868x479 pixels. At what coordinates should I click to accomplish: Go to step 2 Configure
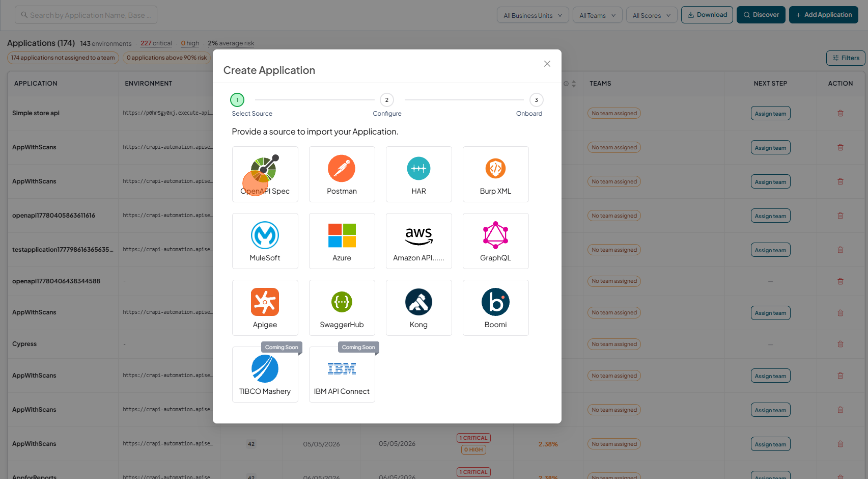(387, 100)
